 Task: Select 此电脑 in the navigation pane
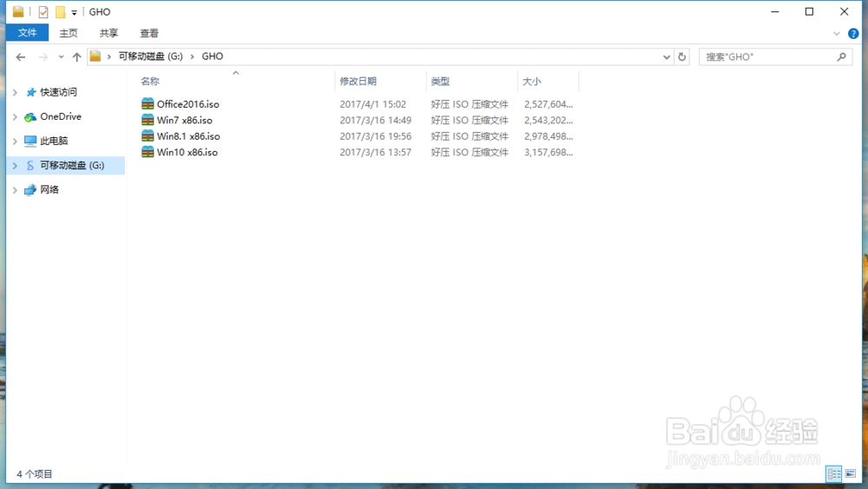[x=54, y=142]
